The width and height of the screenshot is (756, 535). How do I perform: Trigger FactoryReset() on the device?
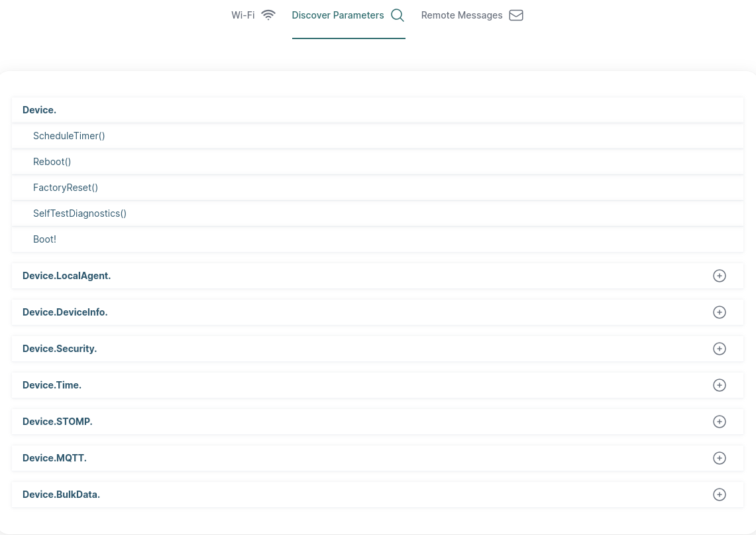pyautogui.click(x=66, y=187)
